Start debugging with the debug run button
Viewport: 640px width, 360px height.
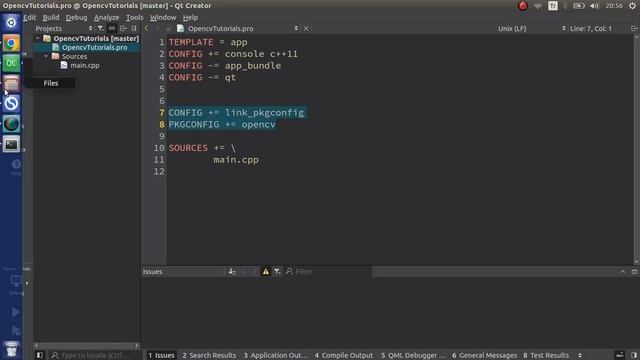pyautogui.click(x=16, y=330)
